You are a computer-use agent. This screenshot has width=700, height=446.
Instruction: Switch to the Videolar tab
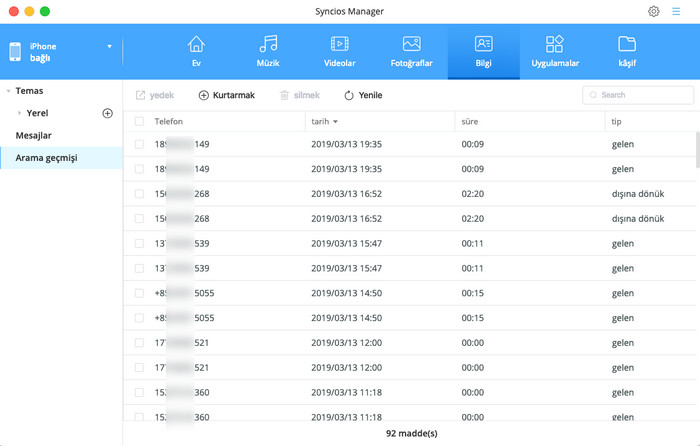click(340, 51)
